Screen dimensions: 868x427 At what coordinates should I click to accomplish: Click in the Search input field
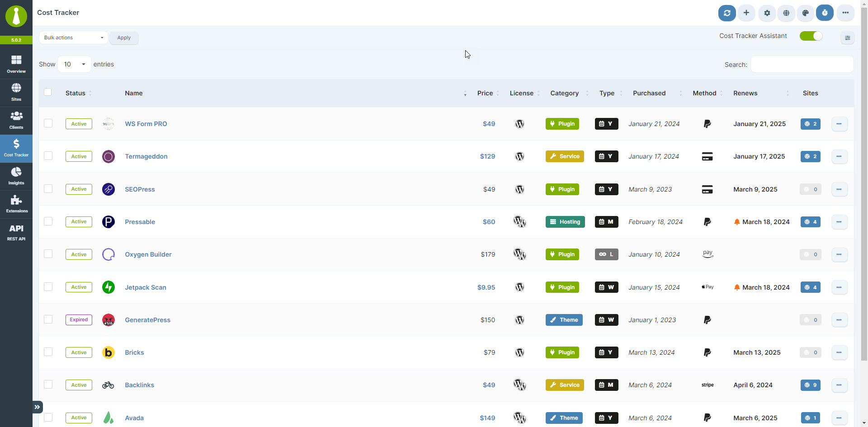click(802, 64)
